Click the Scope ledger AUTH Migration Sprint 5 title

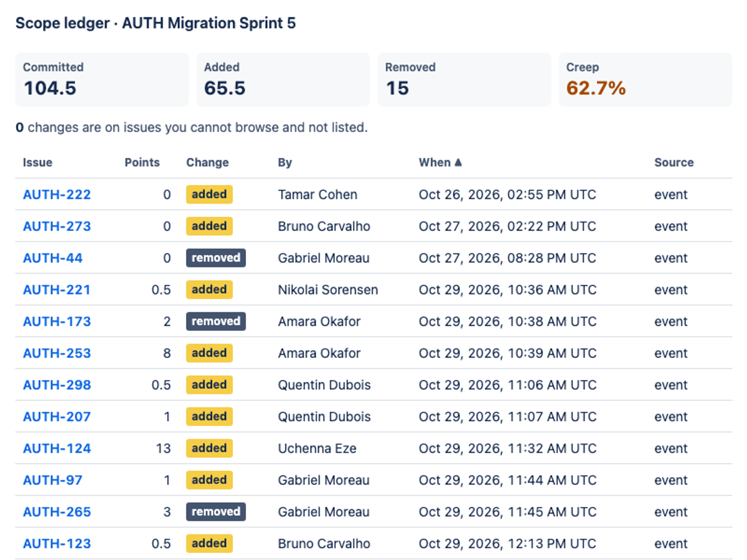tap(156, 24)
